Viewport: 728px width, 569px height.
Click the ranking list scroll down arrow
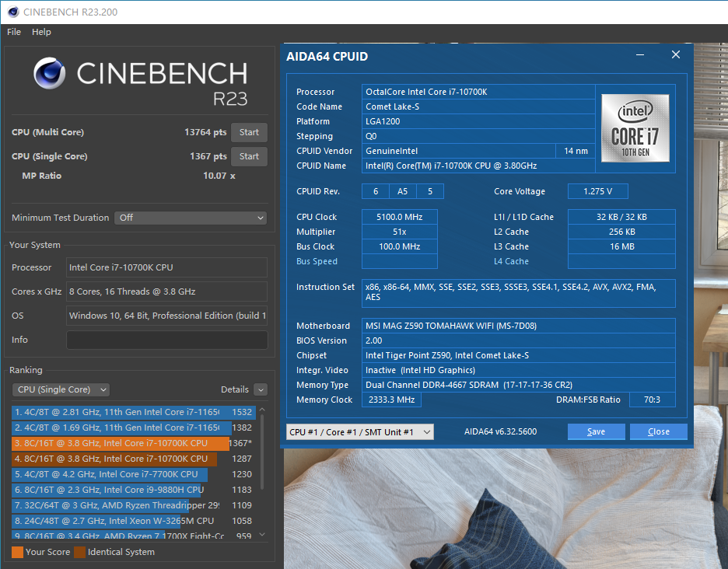[262, 535]
